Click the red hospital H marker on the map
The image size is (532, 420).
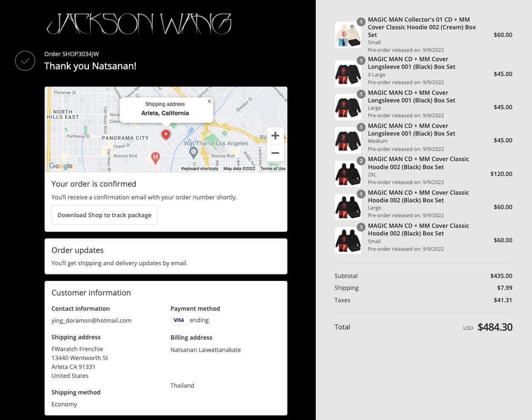click(155, 158)
